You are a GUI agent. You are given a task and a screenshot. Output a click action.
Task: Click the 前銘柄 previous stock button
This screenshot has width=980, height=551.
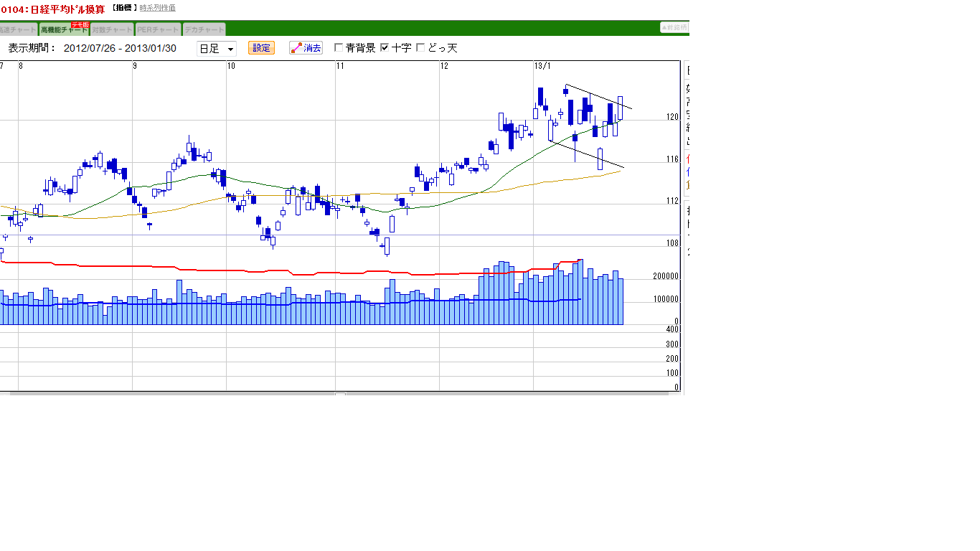[x=674, y=27]
